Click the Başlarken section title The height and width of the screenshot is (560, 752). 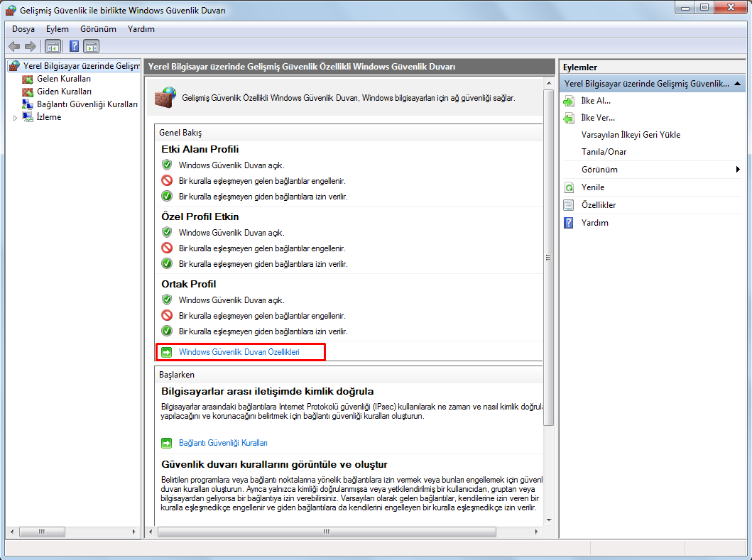177,375
